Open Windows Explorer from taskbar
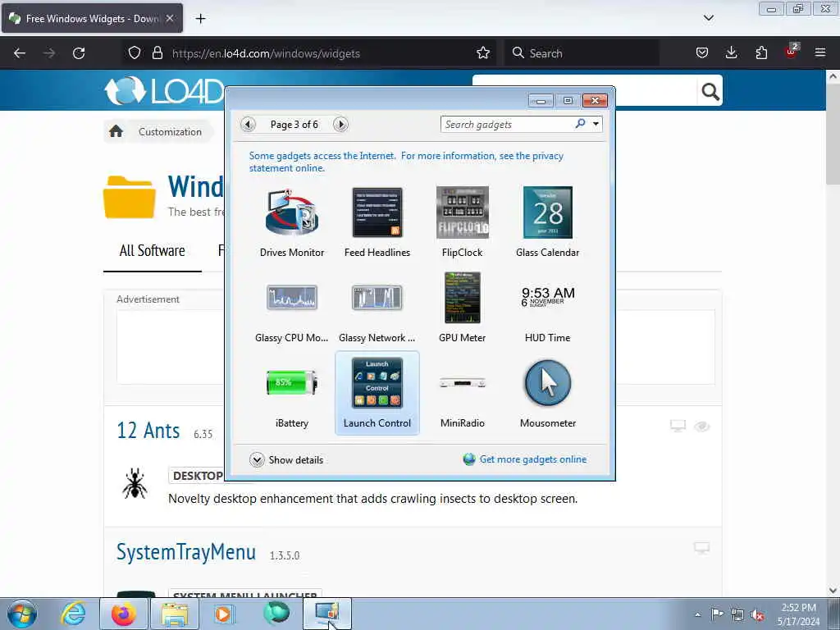 tap(175, 614)
